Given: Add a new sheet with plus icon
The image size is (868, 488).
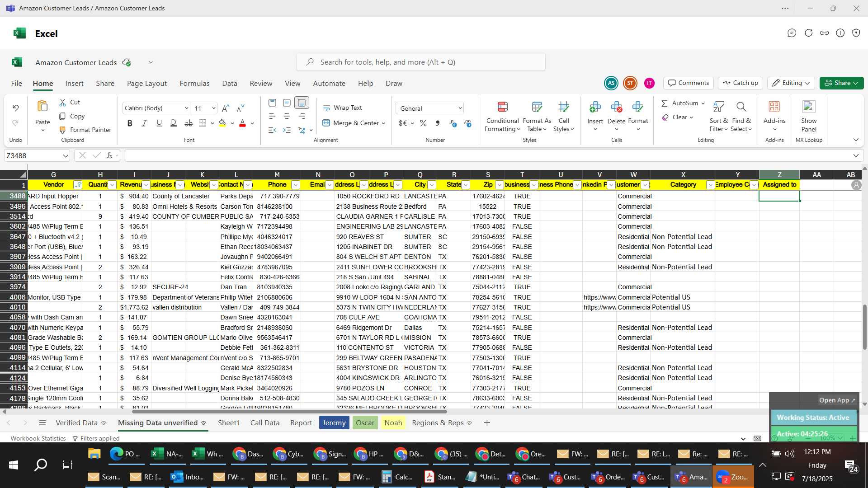Looking at the screenshot, I should 487,423.
